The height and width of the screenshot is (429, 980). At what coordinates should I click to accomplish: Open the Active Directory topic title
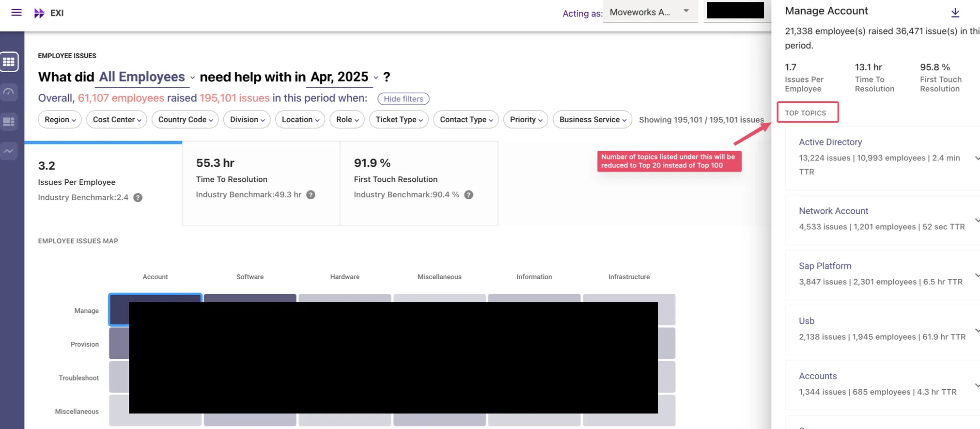[830, 142]
